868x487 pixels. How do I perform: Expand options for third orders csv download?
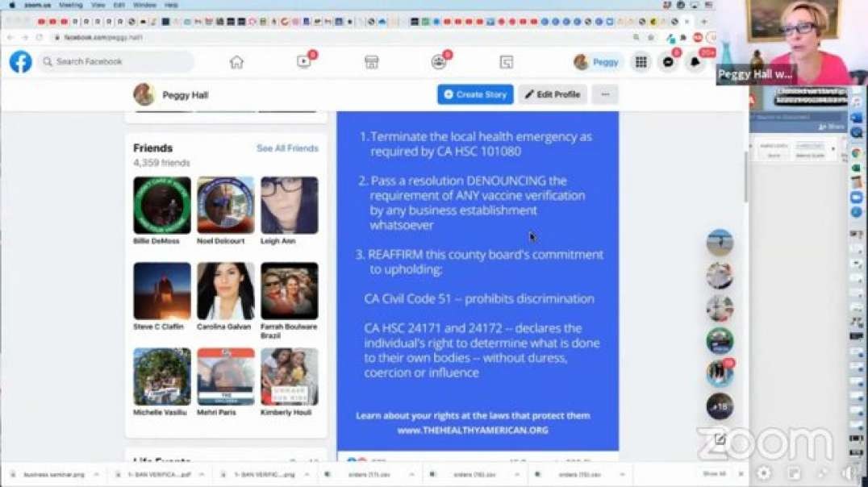click(622, 475)
